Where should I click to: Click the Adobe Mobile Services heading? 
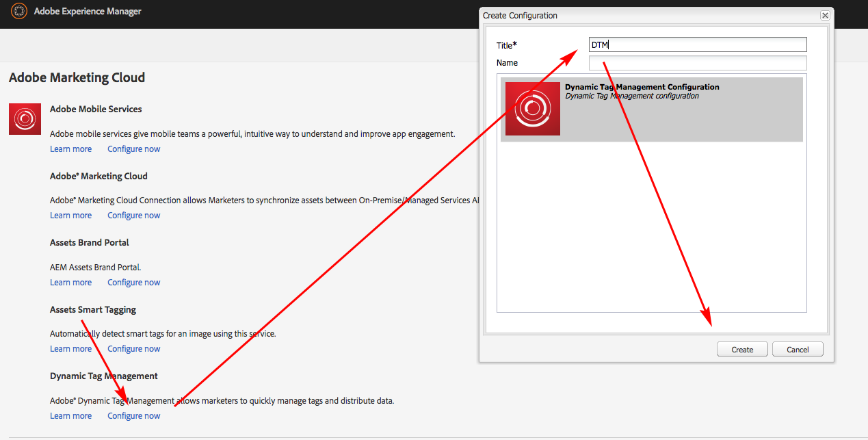pos(96,109)
